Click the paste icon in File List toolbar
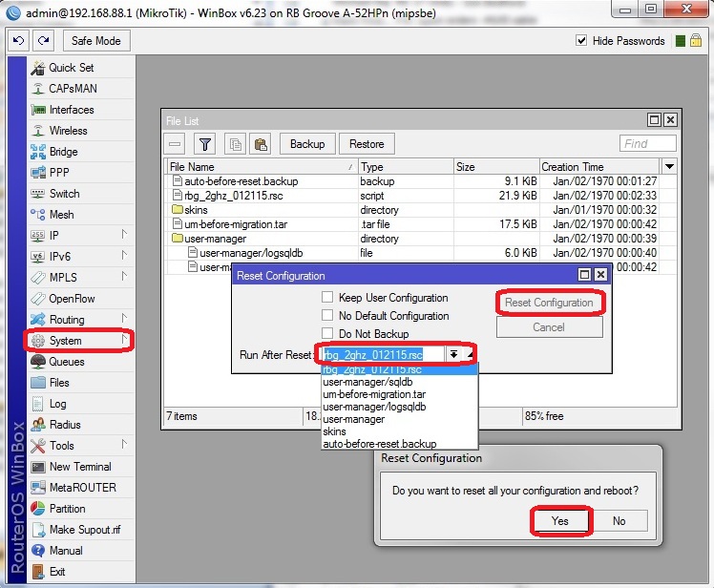The width and height of the screenshot is (714, 588). pos(261,144)
